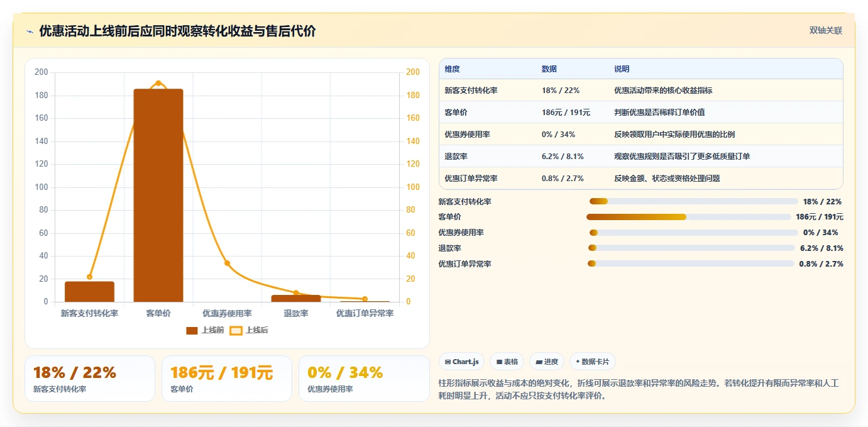Click the 优惠订单异常率 x-axis label
This screenshot has width=868, height=427.
point(365,313)
